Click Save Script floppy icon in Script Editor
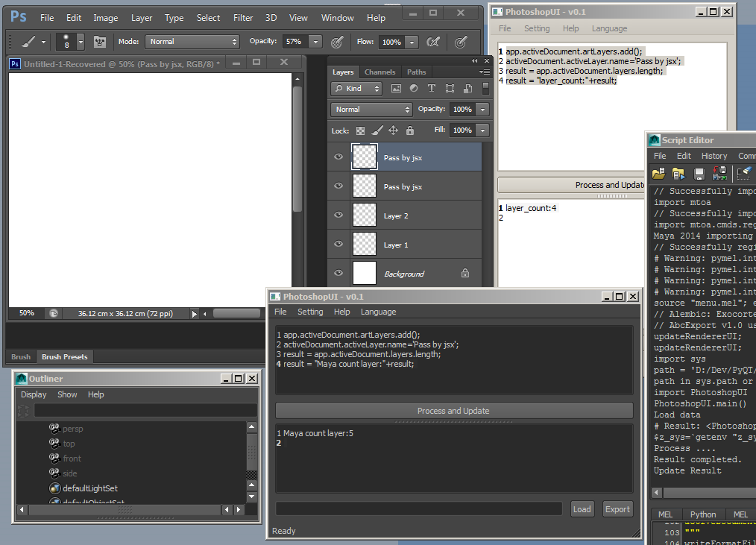 tap(699, 174)
